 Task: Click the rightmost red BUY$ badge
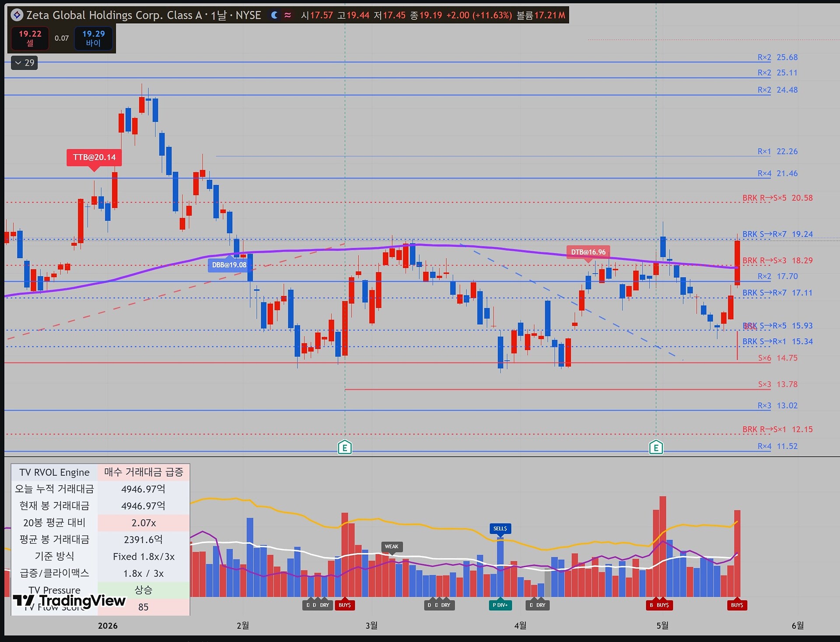(x=737, y=605)
